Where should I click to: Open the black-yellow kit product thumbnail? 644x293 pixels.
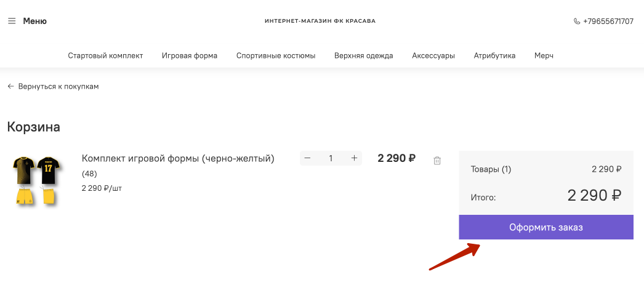(x=36, y=180)
